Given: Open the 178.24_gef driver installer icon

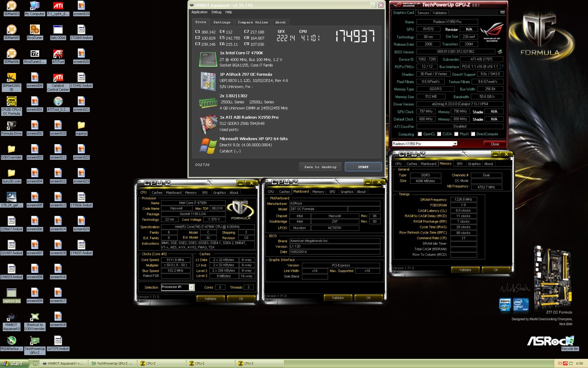Looking at the screenshot, I should pos(12,200).
